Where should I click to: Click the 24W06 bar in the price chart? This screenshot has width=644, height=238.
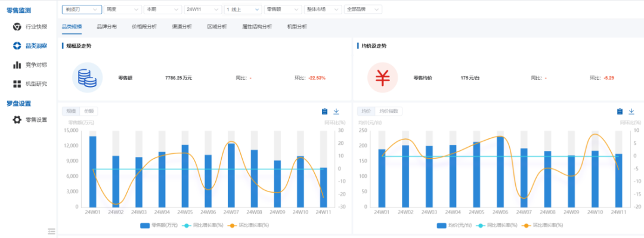(500, 172)
